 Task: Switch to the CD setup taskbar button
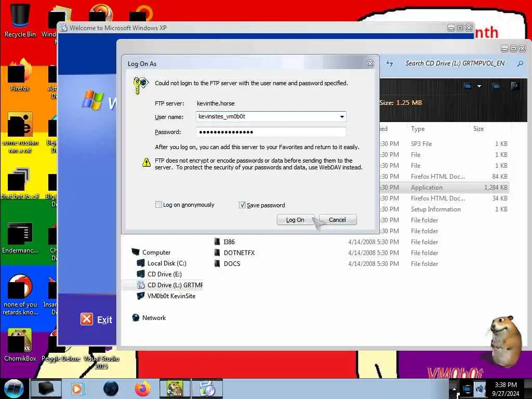[x=207, y=389]
